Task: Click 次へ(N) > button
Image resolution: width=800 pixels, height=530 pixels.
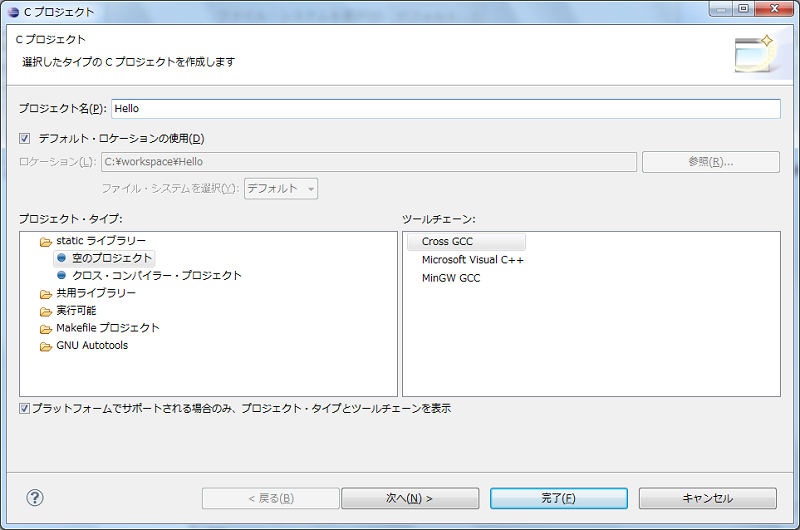Action: [410, 498]
